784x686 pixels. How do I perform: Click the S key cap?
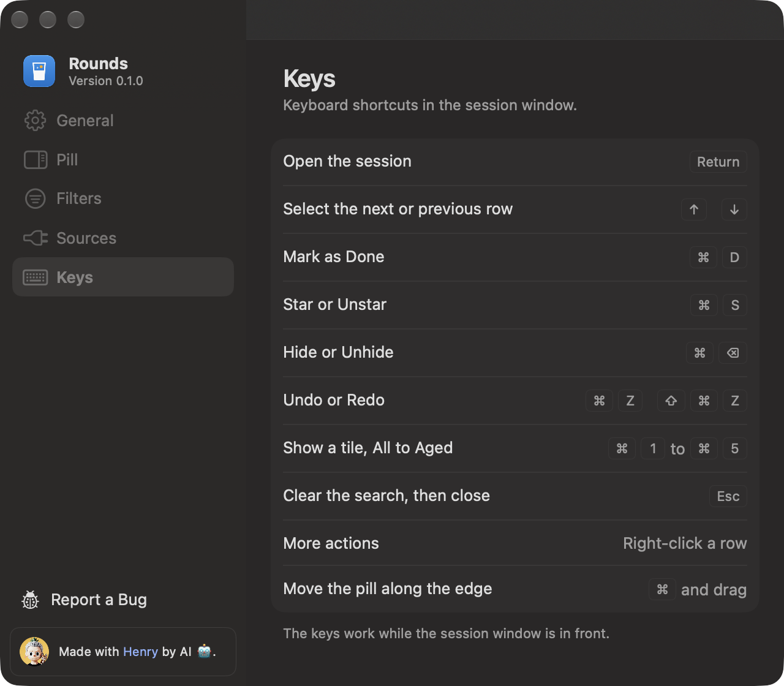point(735,305)
